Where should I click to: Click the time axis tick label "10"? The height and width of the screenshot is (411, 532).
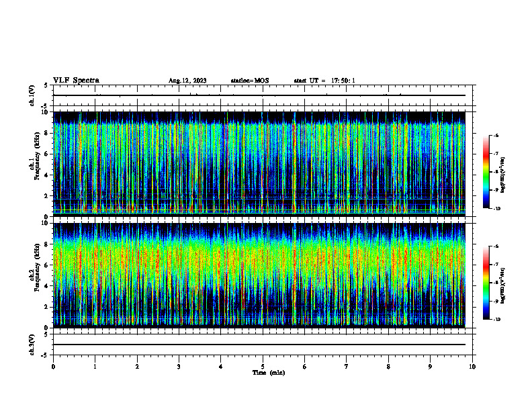point(472,367)
